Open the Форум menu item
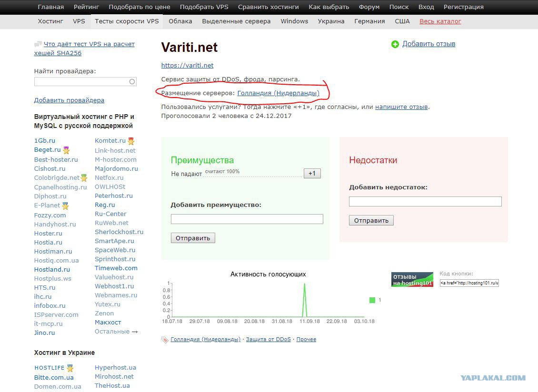Screen dimensions: 538x392 pos(369,7)
